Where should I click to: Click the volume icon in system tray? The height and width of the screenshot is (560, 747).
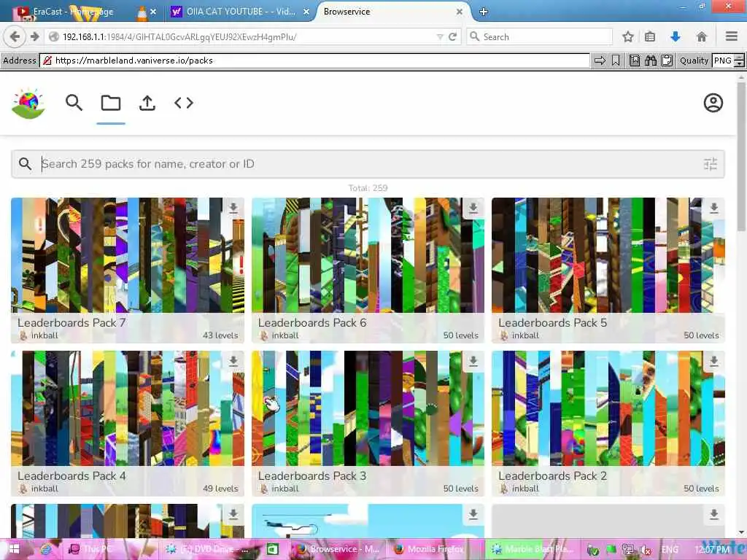(646, 550)
